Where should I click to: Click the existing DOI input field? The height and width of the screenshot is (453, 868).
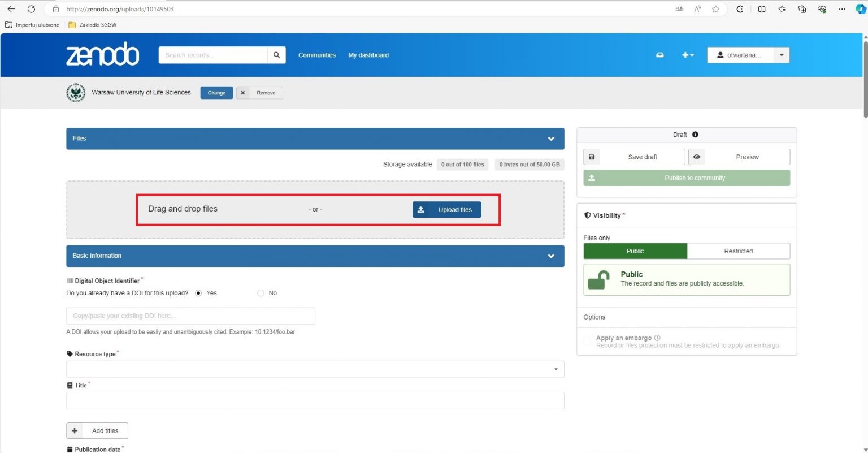(190, 316)
